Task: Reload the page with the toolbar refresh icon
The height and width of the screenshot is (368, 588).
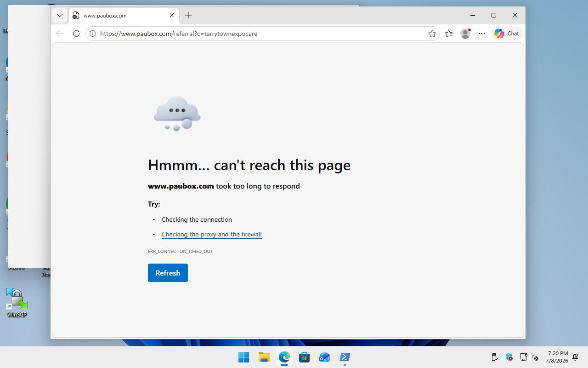Action: [76, 34]
